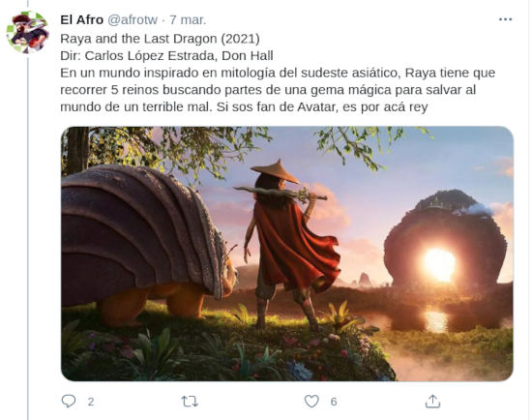Screen dimensions: 532x420
Task: Open the 7 mar. timestamp link
Action: point(188,19)
